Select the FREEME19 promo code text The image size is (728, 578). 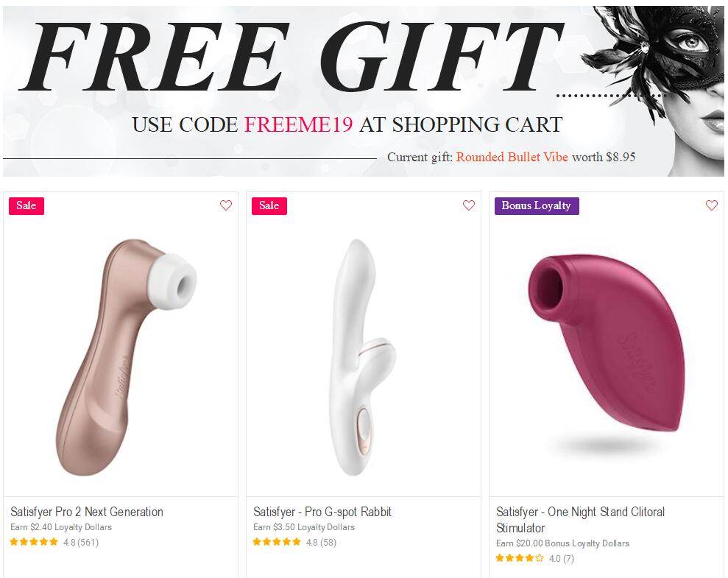[x=299, y=124]
